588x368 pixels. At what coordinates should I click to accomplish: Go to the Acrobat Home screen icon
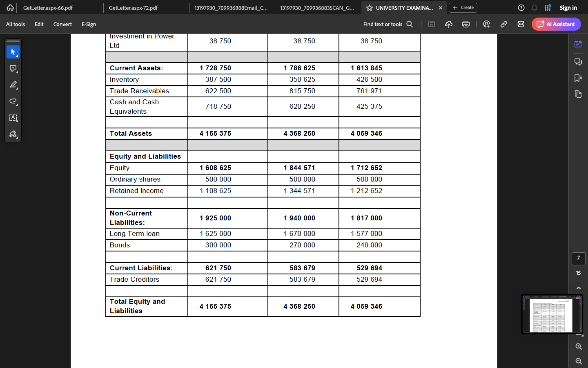click(10, 8)
